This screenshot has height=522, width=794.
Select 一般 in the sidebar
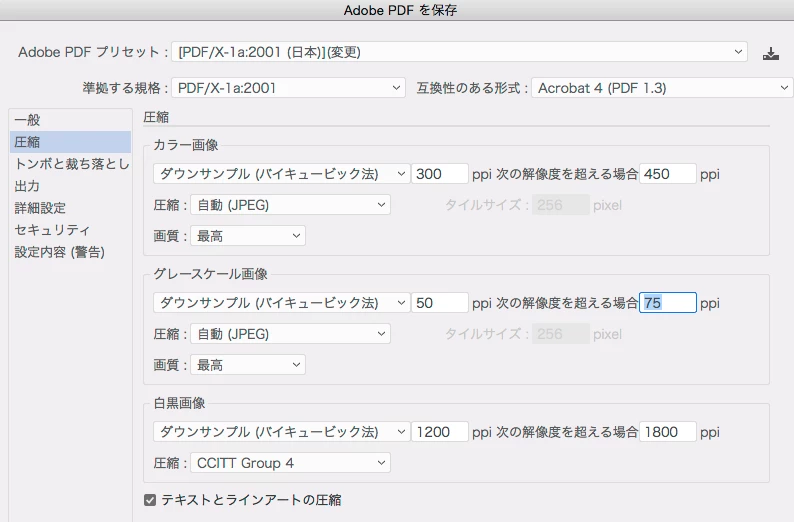70,120
